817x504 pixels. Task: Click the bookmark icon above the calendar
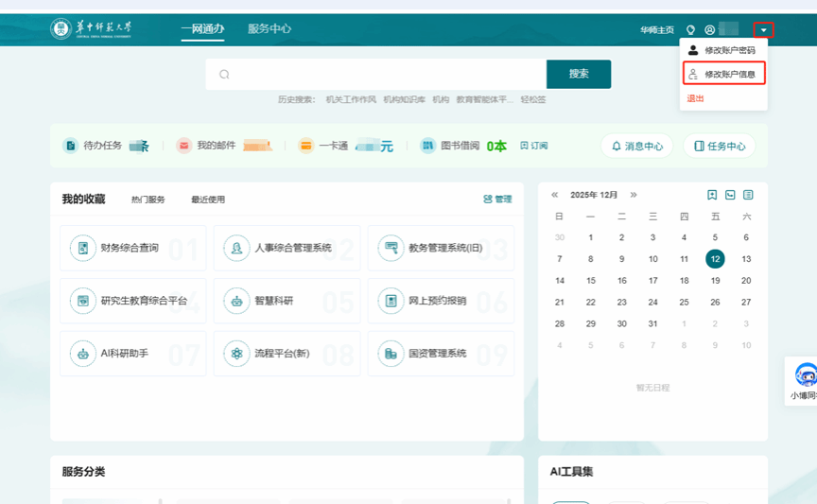pyautogui.click(x=712, y=195)
